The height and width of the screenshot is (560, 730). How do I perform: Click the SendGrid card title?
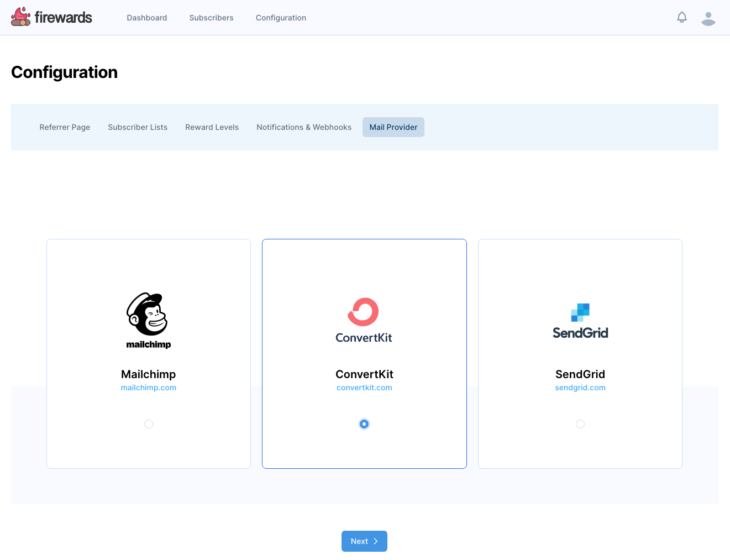click(x=580, y=374)
